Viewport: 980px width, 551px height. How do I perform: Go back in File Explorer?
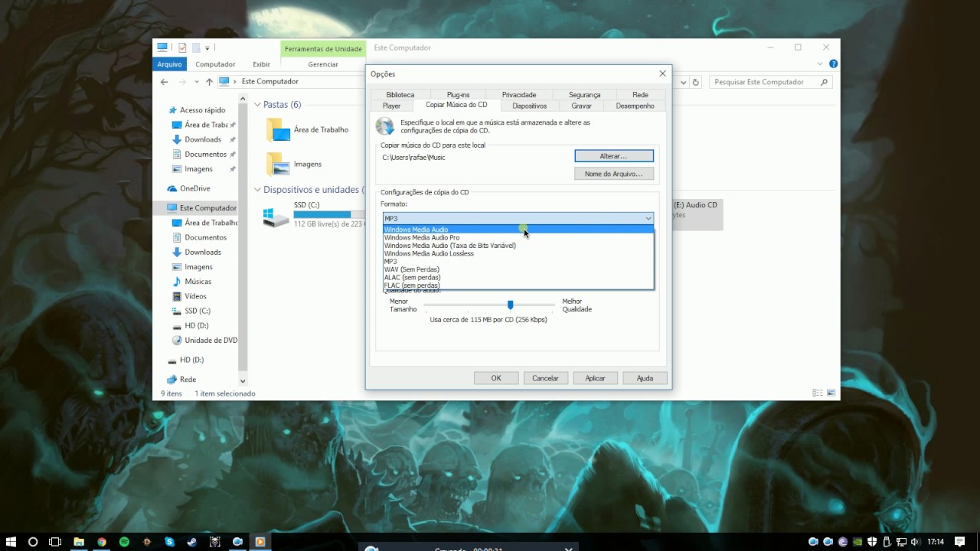[164, 82]
